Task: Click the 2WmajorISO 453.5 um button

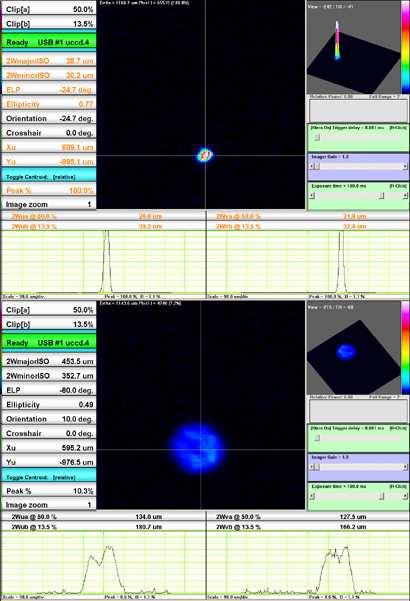Action: (49, 361)
